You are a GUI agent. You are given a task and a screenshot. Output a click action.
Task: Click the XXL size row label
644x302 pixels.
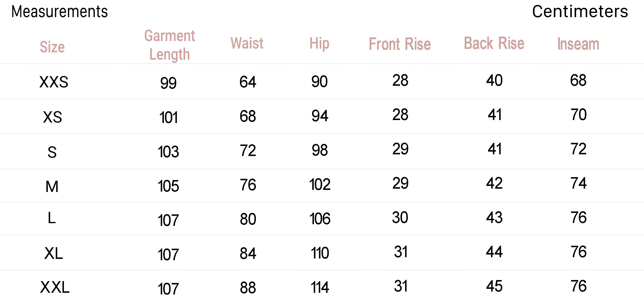click(55, 287)
